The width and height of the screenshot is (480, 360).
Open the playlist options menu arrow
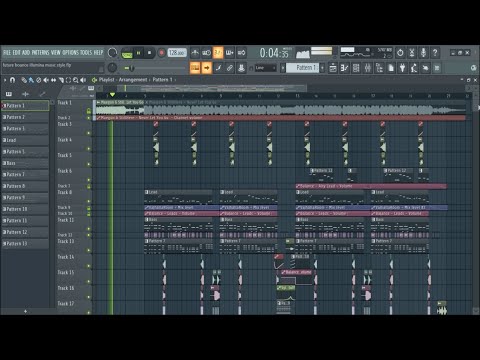(x=5, y=80)
